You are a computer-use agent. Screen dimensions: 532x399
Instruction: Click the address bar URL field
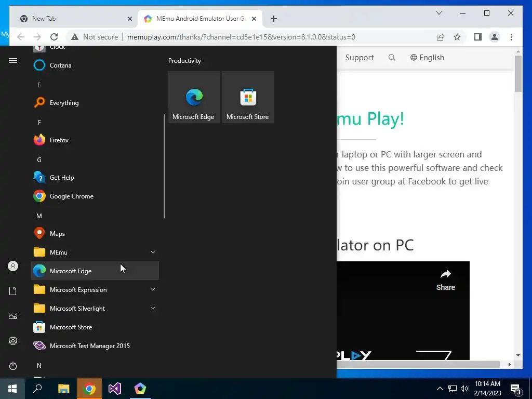click(241, 37)
